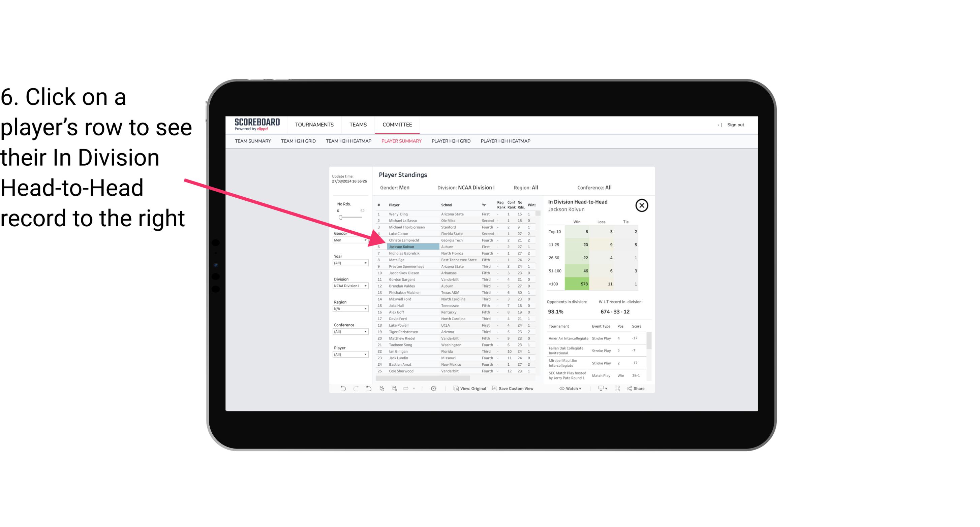The height and width of the screenshot is (527, 980).
Task: Click the TOURNAMENTS menu item
Action: point(314,124)
